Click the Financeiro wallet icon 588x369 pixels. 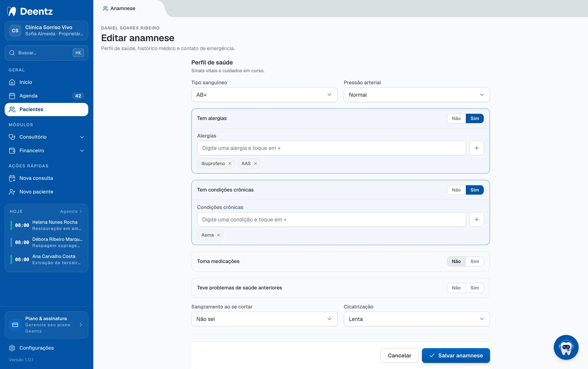(12, 151)
